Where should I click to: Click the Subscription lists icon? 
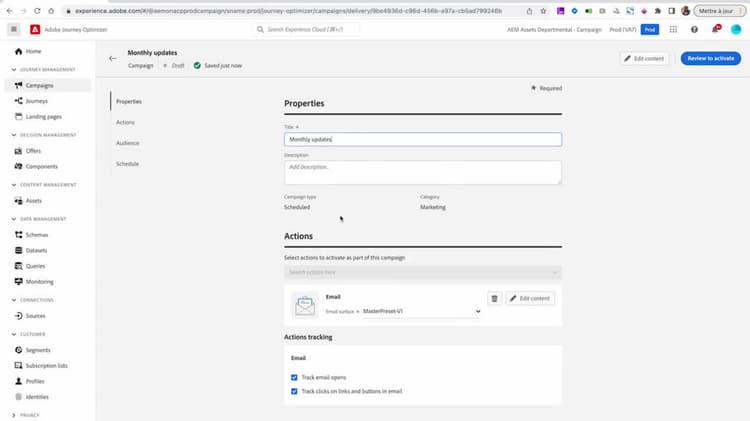(x=19, y=366)
